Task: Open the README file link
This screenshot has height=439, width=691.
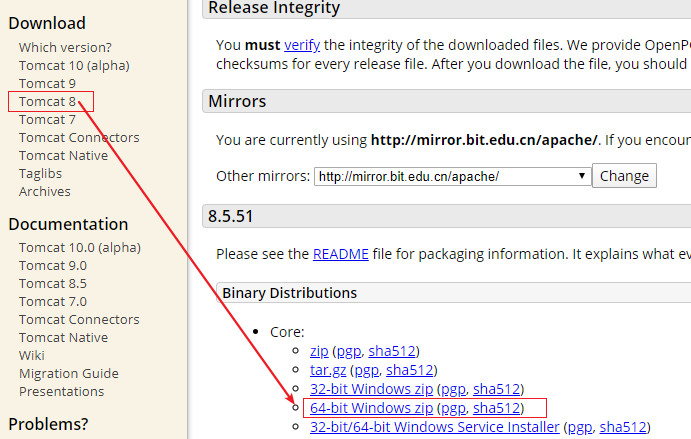Action: [x=341, y=254]
